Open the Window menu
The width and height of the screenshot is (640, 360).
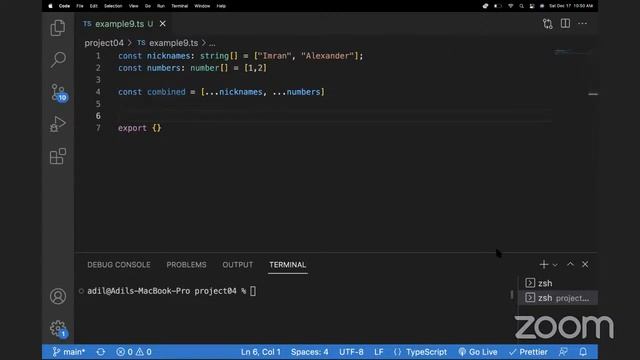(x=202, y=6)
